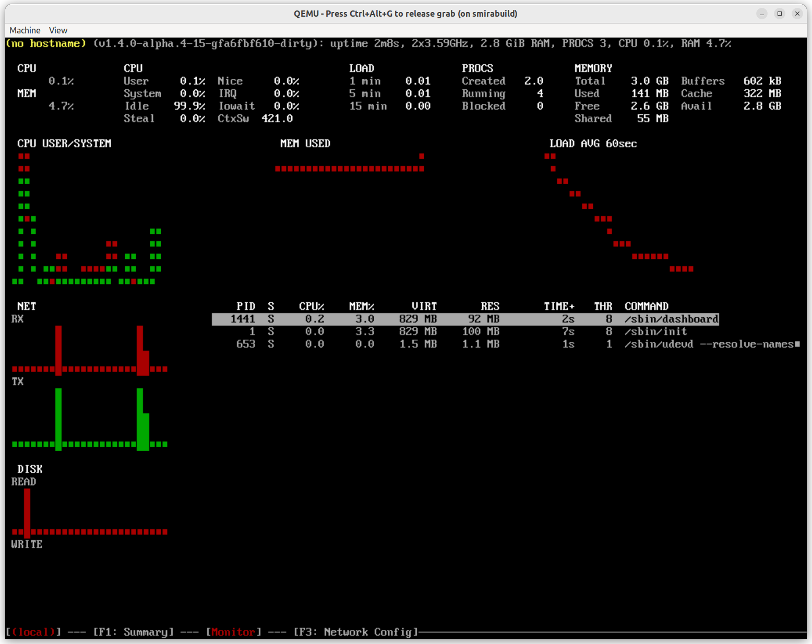Click the no hostname header label

pos(45,44)
